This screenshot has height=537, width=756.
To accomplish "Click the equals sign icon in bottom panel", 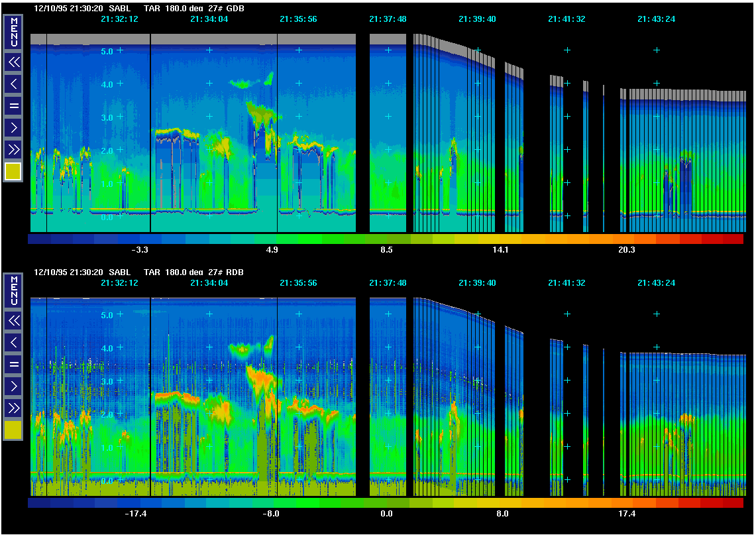I will 13,364.
